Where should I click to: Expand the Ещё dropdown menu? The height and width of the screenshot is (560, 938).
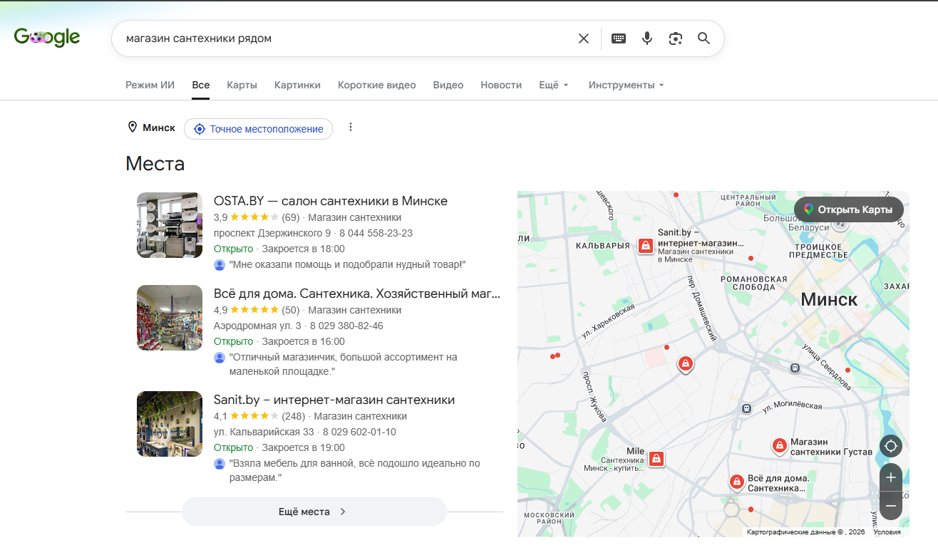click(x=554, y=85)
